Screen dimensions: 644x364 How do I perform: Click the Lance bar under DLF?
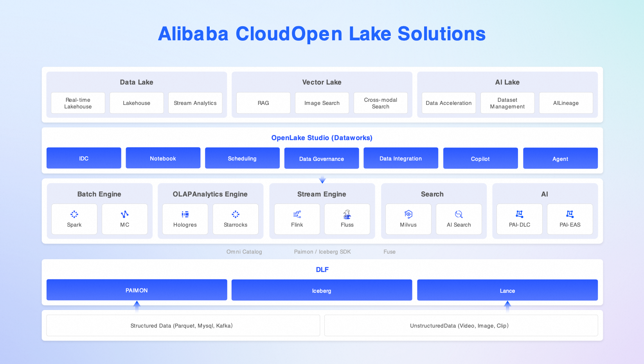(x=507, y=290)
